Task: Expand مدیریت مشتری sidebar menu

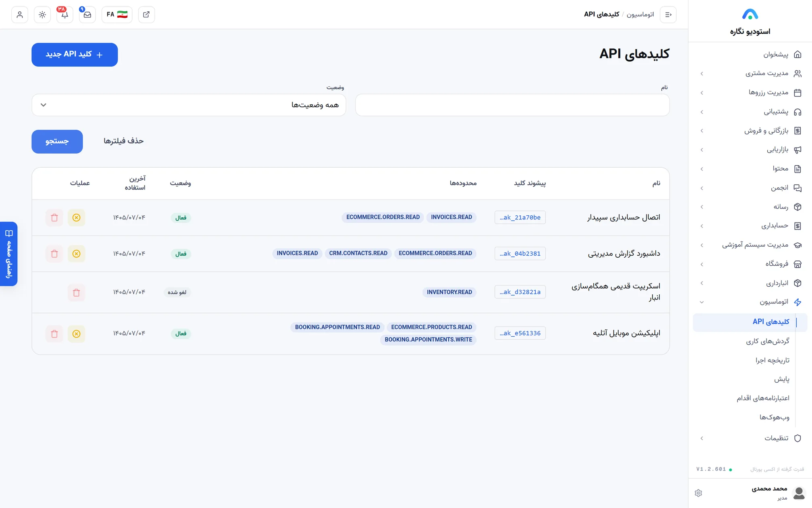Action: (x=750, y=73)
